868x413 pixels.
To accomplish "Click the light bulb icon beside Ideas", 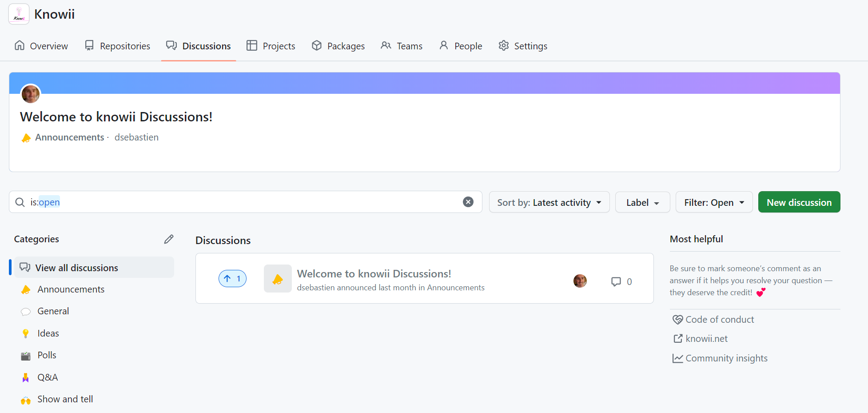I will (x=26, y=333).
